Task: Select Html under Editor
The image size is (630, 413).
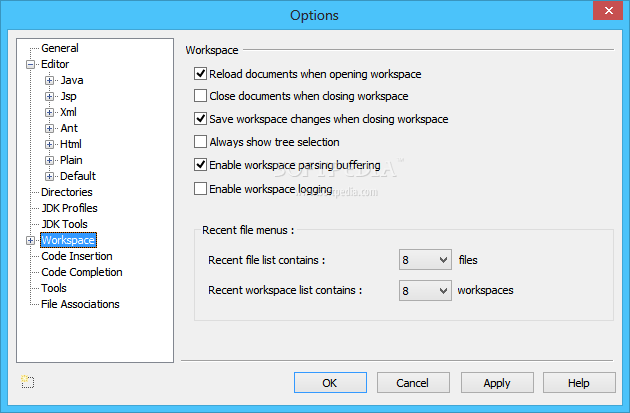Action: click(x=71, y=144)
